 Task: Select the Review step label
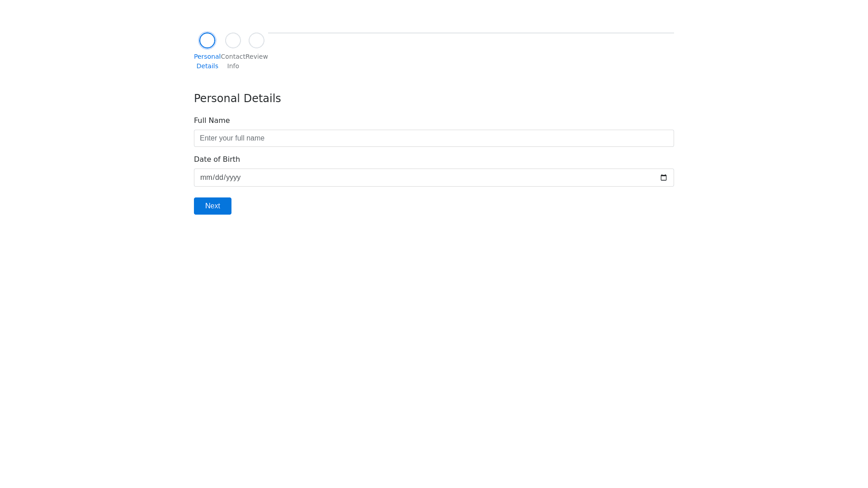tap(256, 56)
